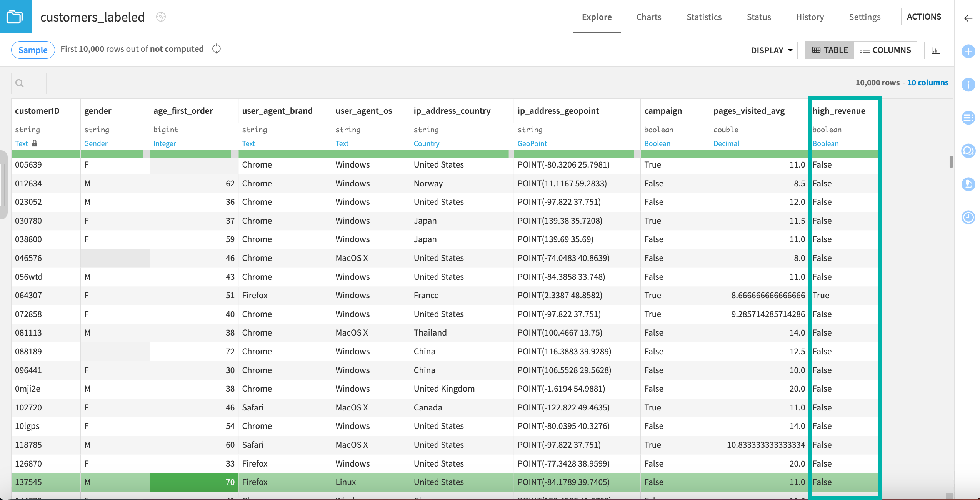This screenshot has height=500, width=980.
Task: Switch to TABLE view
Action: tap(829, 50)
